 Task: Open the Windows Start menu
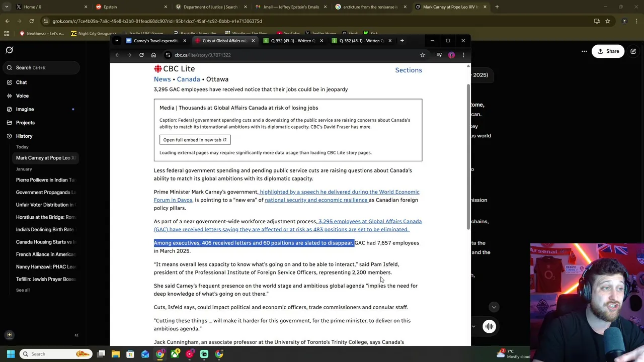pyautogui.click(x=11, y=354)
